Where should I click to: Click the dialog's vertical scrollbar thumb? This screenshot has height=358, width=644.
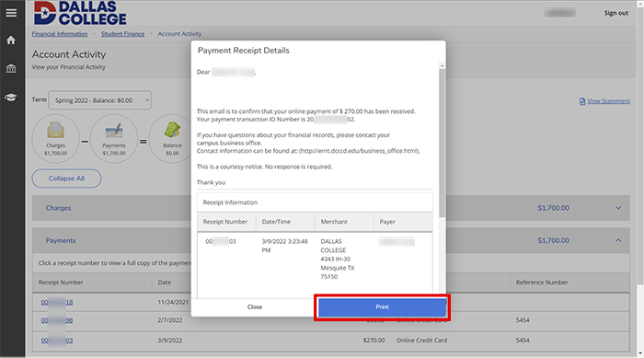[442, 143]
